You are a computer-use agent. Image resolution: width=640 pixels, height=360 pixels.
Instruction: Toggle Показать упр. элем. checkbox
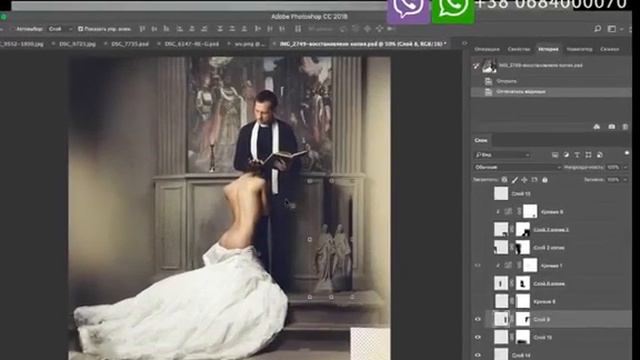click(x=80, y=29)
